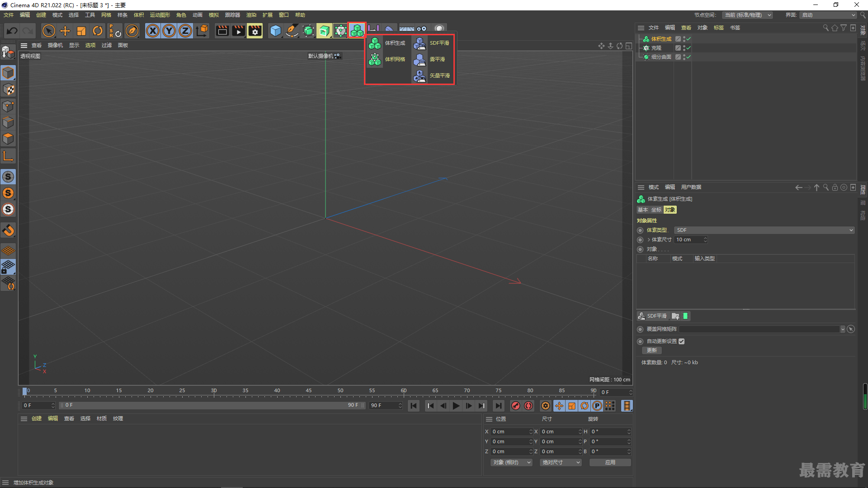This screenshot has height=488, width=868.
Task: Select 体积生成 object in object manager
Action: pos(661,39)
